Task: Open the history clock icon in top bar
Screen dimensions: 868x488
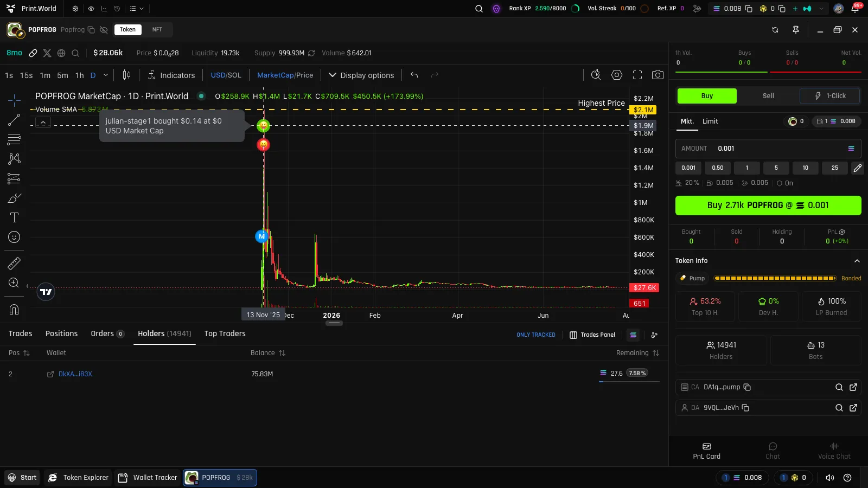Action: click(x=117, y=9)
